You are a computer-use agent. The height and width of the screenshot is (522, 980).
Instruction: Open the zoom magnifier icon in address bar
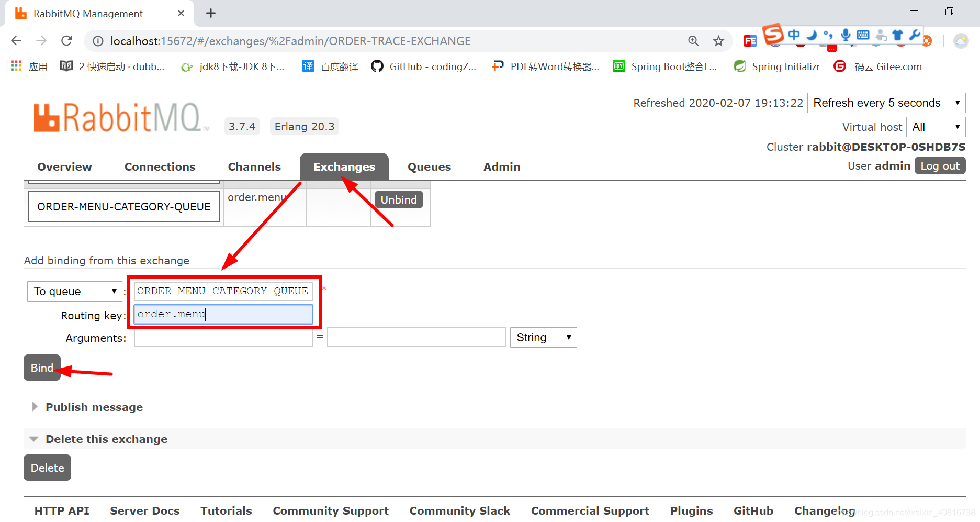coord(693,41)
